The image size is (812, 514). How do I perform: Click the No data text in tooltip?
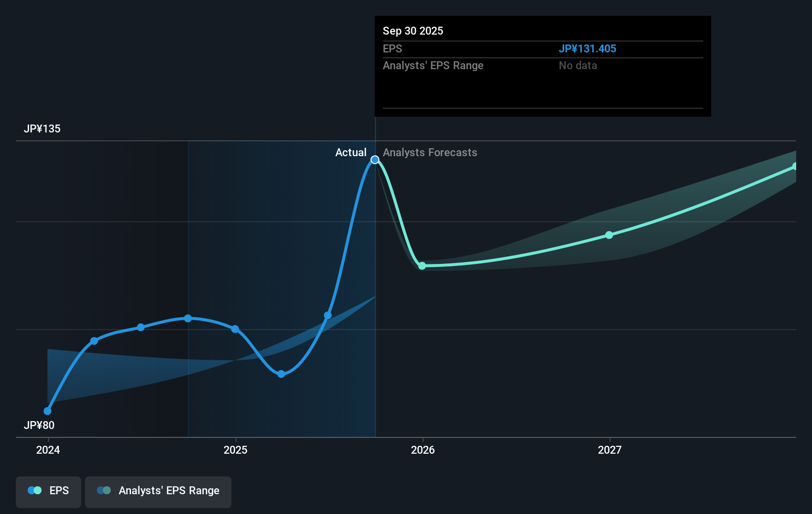[x=578, y=65]
